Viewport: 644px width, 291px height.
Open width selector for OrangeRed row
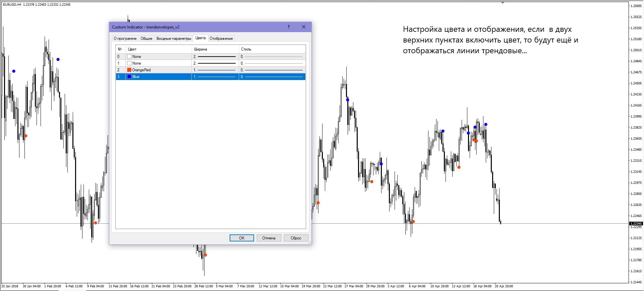click(215, 70)
